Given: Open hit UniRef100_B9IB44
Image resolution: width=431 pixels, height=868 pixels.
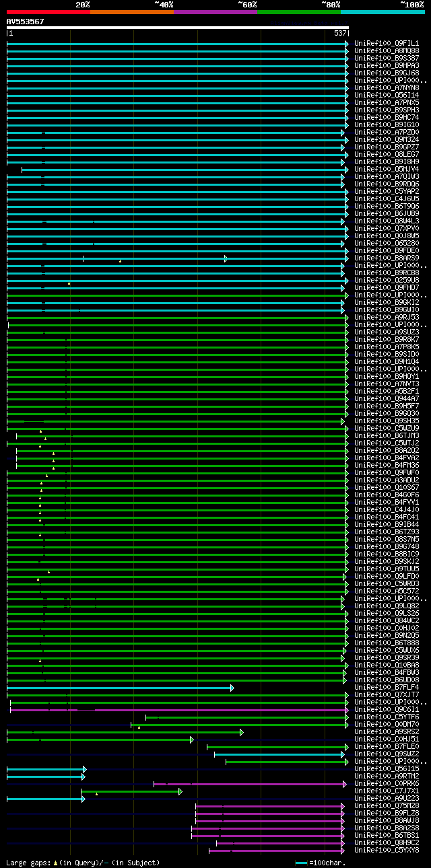Looking at the screenshot, I should tap(387, 524).
